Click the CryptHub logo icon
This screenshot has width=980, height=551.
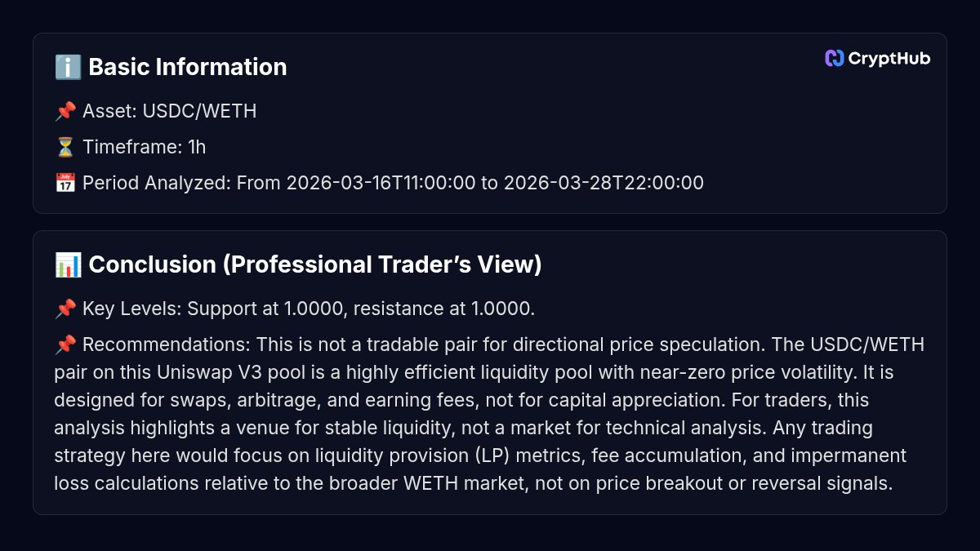point(834,58)
